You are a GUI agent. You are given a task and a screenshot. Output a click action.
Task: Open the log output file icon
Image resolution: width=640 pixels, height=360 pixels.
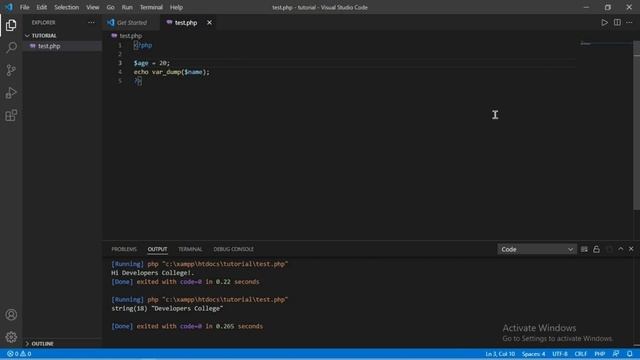[609, 249]
